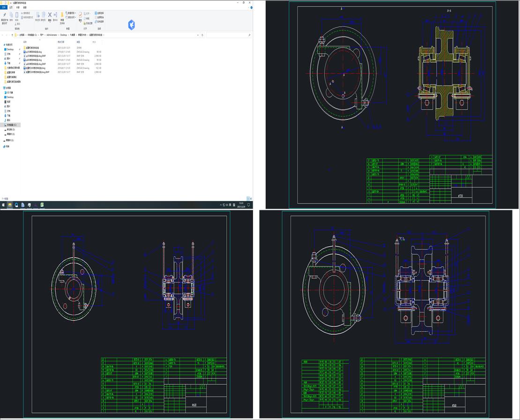Switch to the 主页 ribbon tab
This screenshot has width=520, height=420.
[11, 7]
